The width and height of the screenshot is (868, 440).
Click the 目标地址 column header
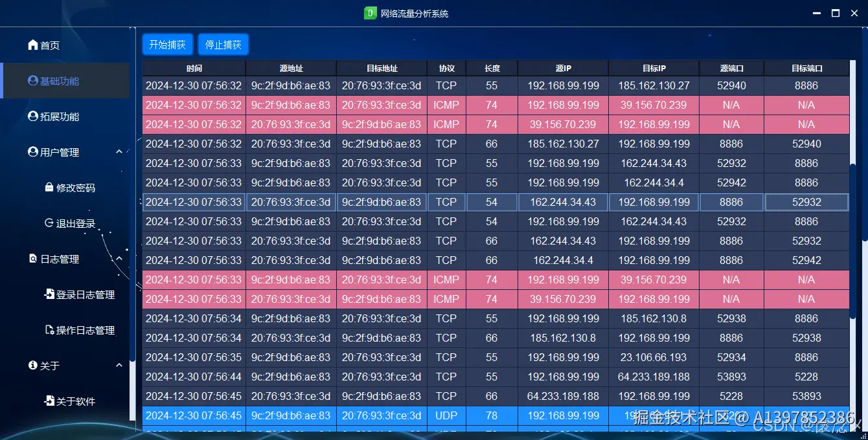point(382,68)
